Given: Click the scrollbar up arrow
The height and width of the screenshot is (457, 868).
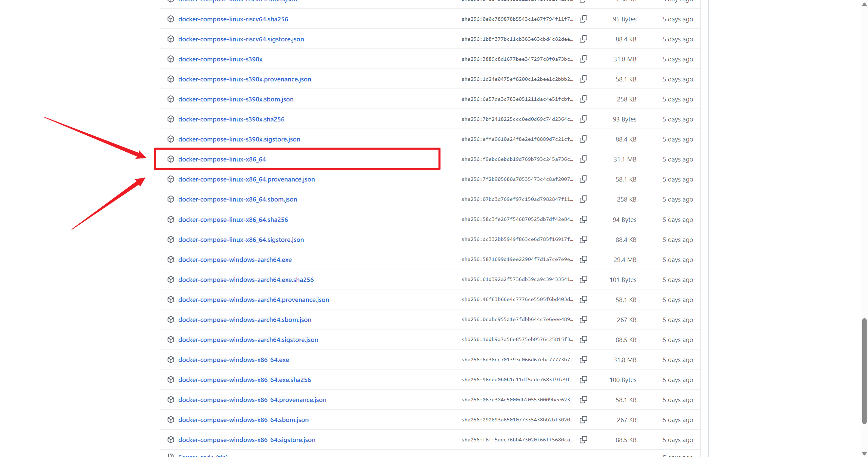Looking at the screenshot, I should click(x=864, y=4).
